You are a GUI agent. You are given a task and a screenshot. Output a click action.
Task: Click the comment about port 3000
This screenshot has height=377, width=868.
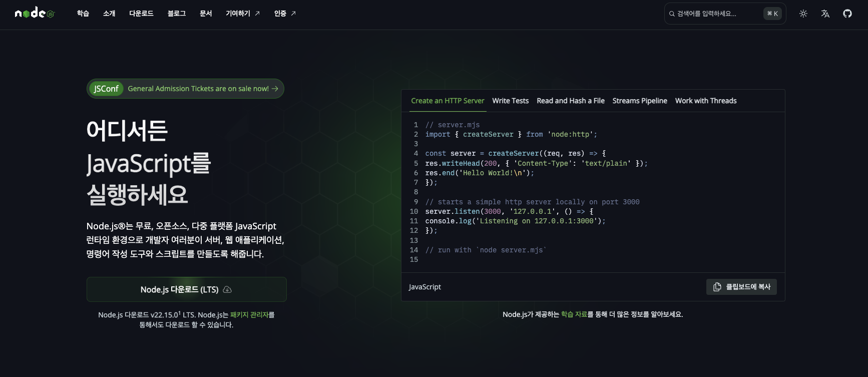click(x=532, y=202)
